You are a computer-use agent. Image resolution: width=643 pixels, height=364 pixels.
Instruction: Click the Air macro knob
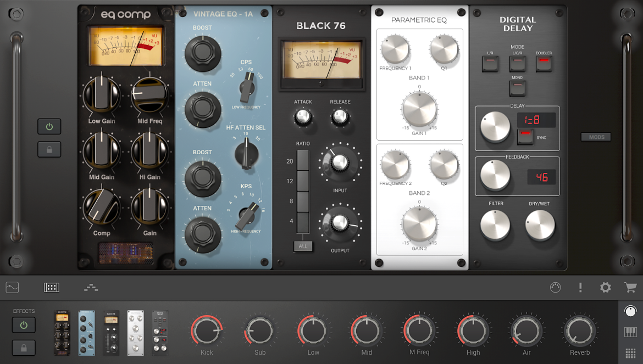[526, 331]
